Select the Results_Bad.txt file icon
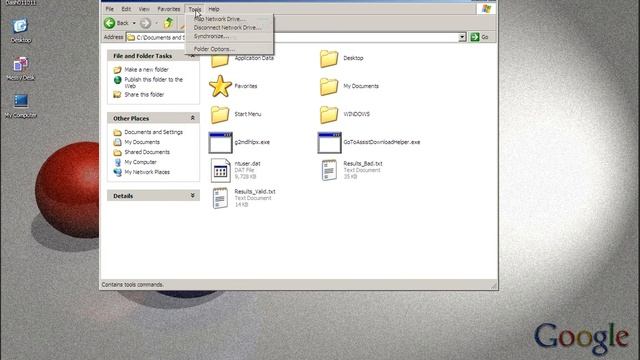 [329, 170]
